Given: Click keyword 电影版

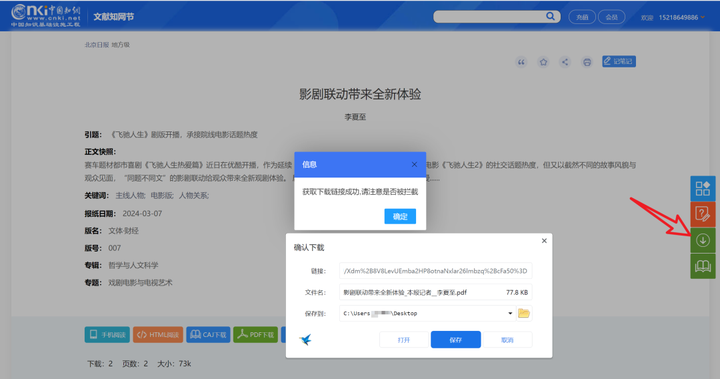Looking at the screenshot, I should [x=162, y=196].
